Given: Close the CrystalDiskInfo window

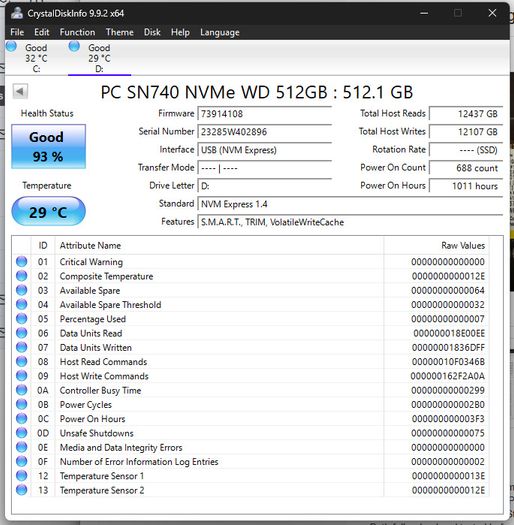Looking at the screenshot, I should tap(492, 13).
